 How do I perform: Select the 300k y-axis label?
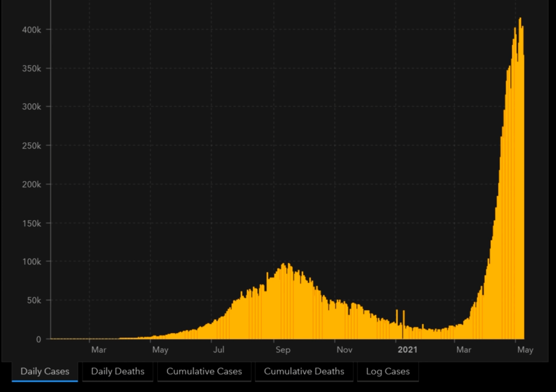(x=32, y=107)
